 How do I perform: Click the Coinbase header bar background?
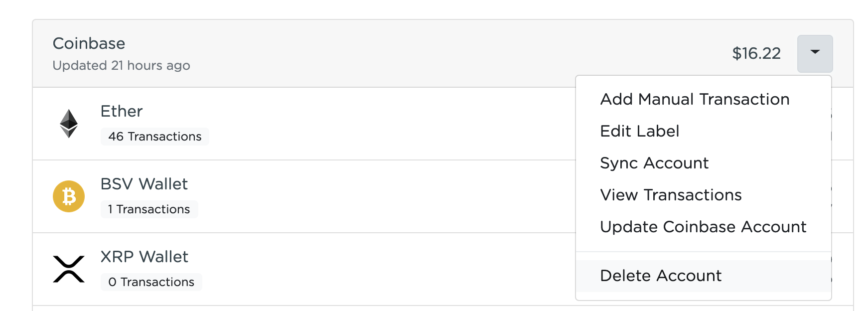[x=399, y=53]
